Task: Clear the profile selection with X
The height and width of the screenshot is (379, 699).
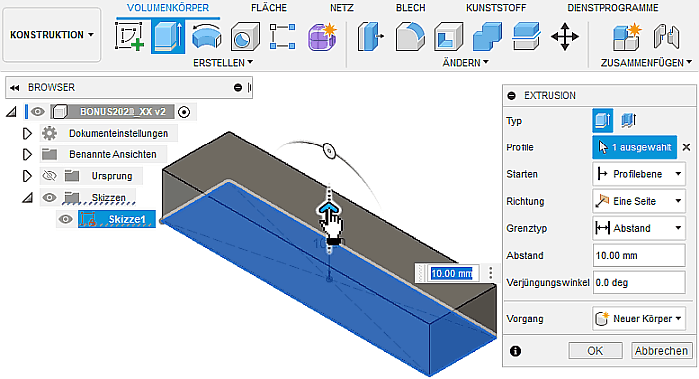Action: coord(687,147)
